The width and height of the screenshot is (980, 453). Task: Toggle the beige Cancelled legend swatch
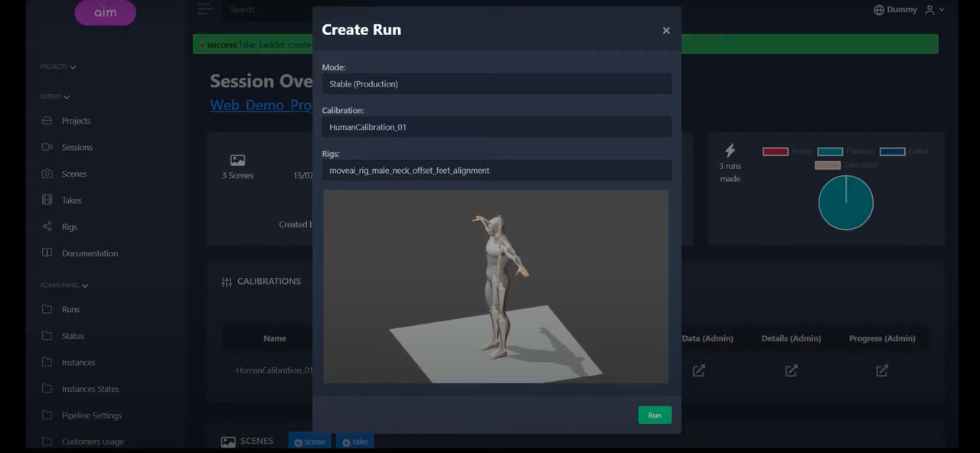(828, 165)
